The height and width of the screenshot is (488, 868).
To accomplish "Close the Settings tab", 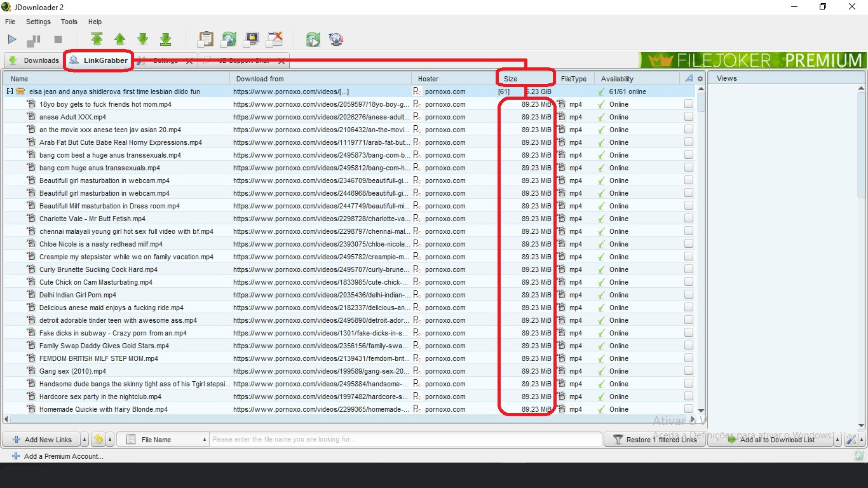I will pyautogui.click(x=189, y=61).
